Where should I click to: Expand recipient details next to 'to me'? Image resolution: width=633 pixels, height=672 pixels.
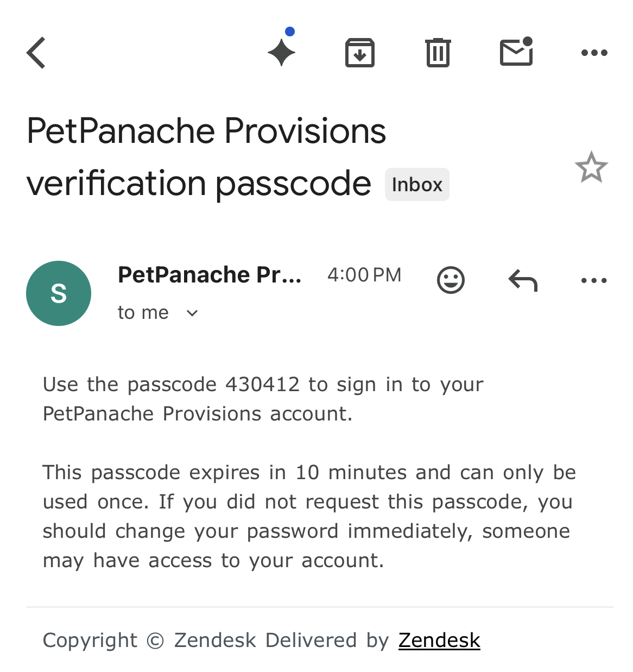coord(192,313)
